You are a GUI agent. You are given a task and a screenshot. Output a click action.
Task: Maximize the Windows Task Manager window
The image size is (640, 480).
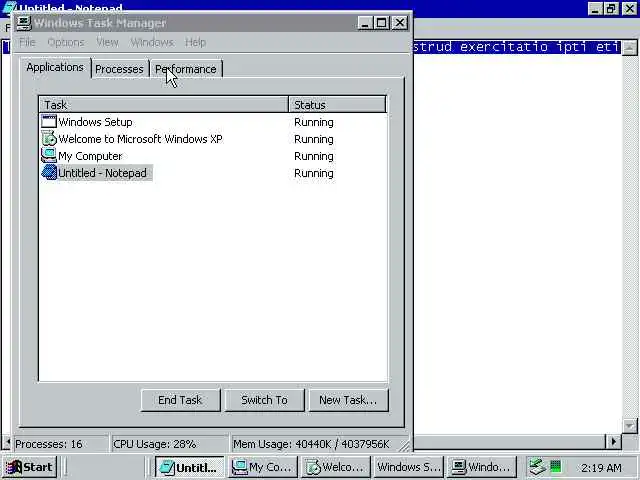[x=382, y=23]
